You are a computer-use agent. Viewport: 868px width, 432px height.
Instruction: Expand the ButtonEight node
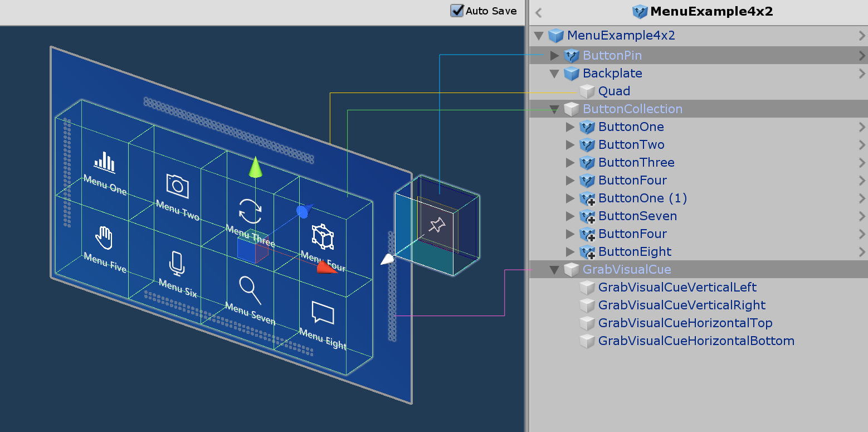[570, 251]
